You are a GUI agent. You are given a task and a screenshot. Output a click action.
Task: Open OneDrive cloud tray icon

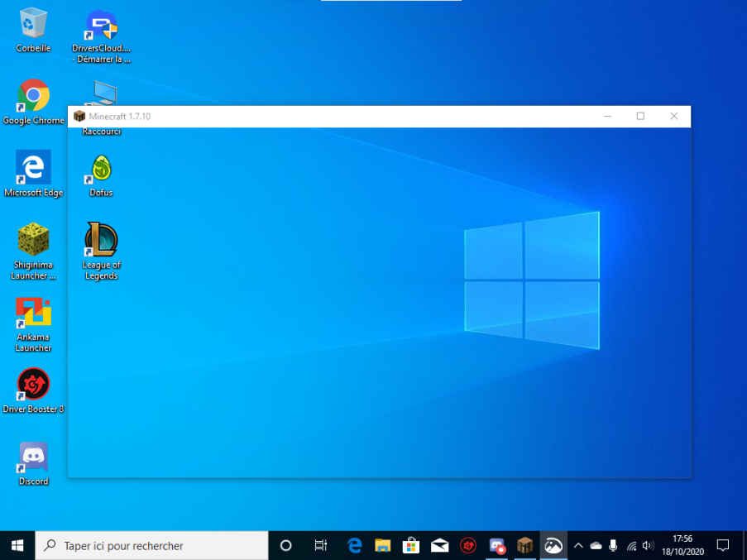click(596, 546)
